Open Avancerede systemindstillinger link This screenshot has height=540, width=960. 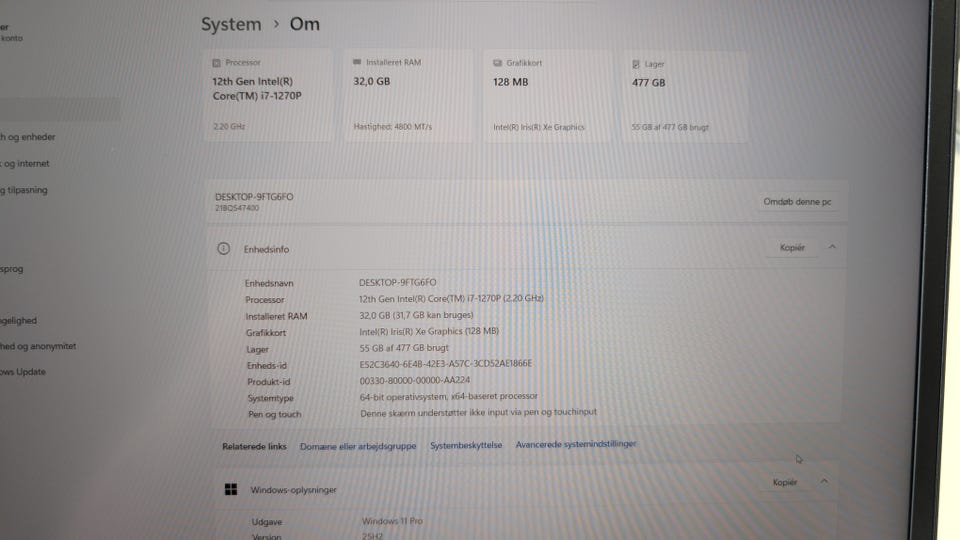(x=576, y=444)
